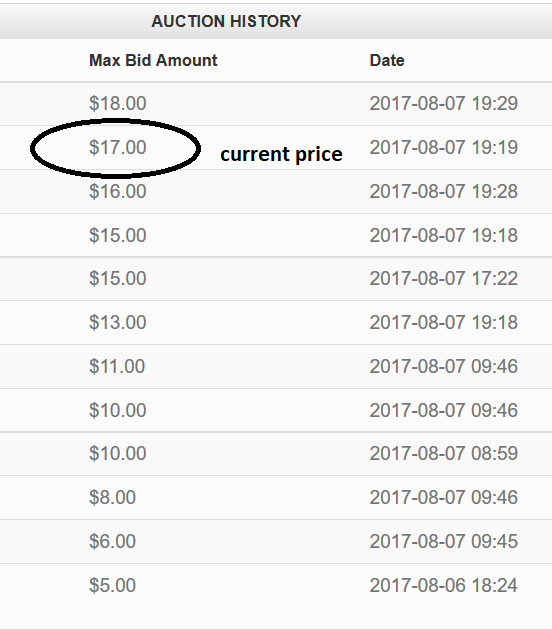Select the $18.00 bid amount

[x=117, y=103]
